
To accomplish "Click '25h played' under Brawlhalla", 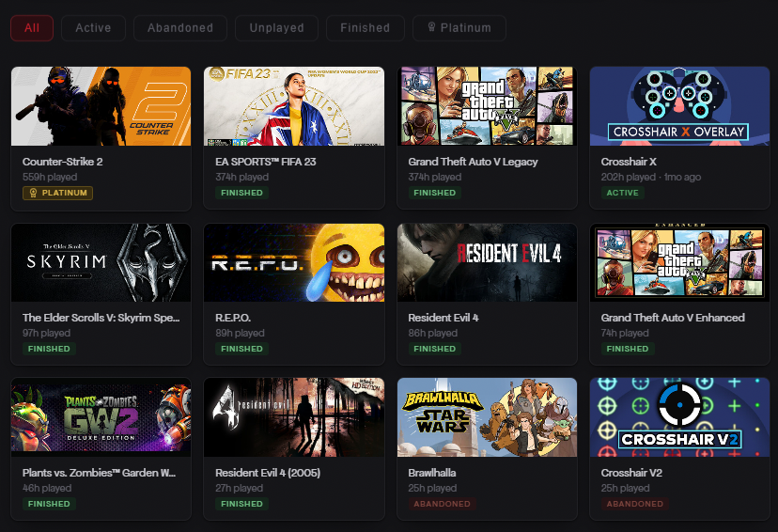I will pos(432,489).
